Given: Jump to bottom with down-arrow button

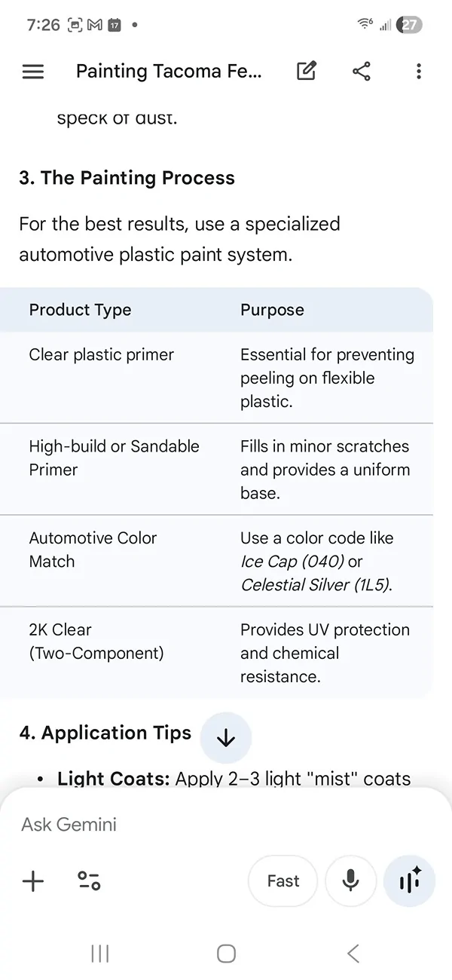Looking at the screenshot, I should click(x=226, y=738).
